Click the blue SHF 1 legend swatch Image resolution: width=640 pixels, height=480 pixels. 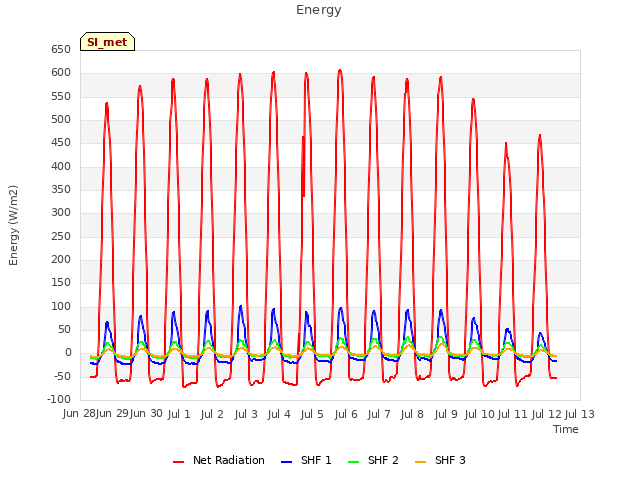[x=287, y=462]
